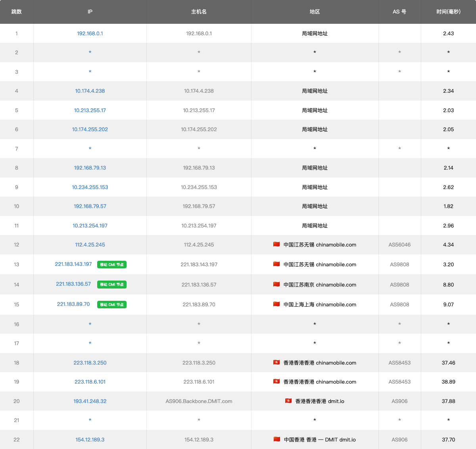Select hostname cell 221.183.89.70
The width and height of the screenshot is (476, 449).
[199, 304]
